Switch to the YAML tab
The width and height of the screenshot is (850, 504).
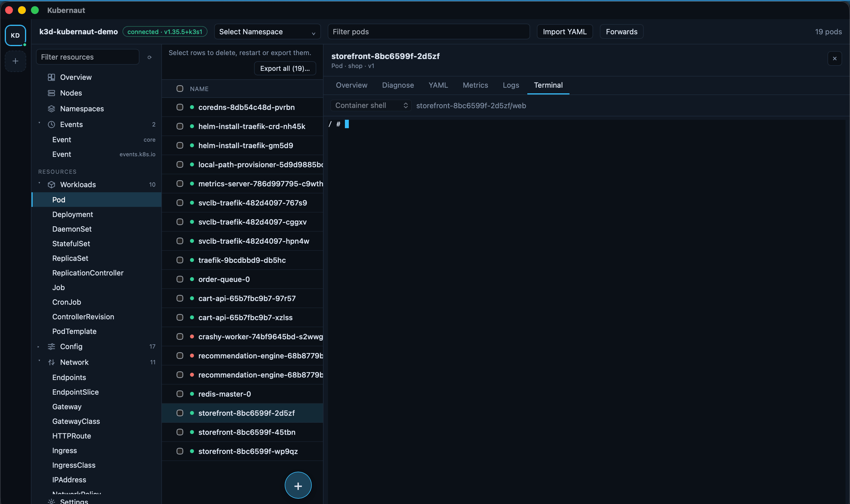438,85
